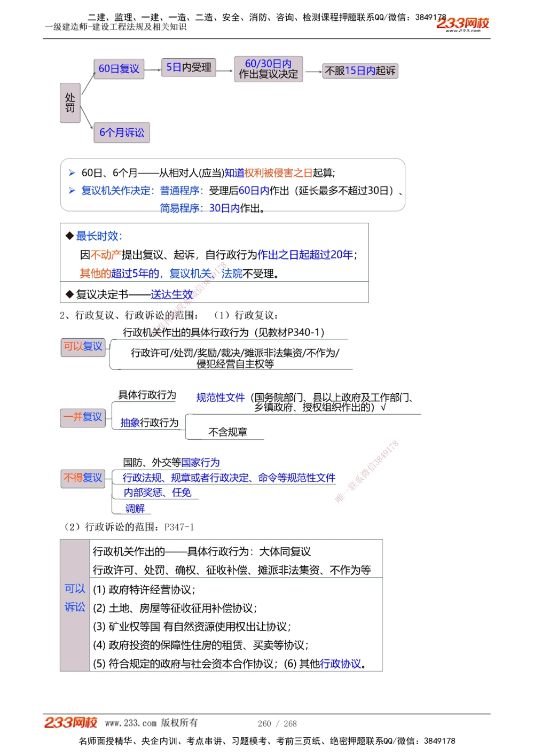Click the 可以复议 label box
Screen dimensions: 534x756
point(82,347)
